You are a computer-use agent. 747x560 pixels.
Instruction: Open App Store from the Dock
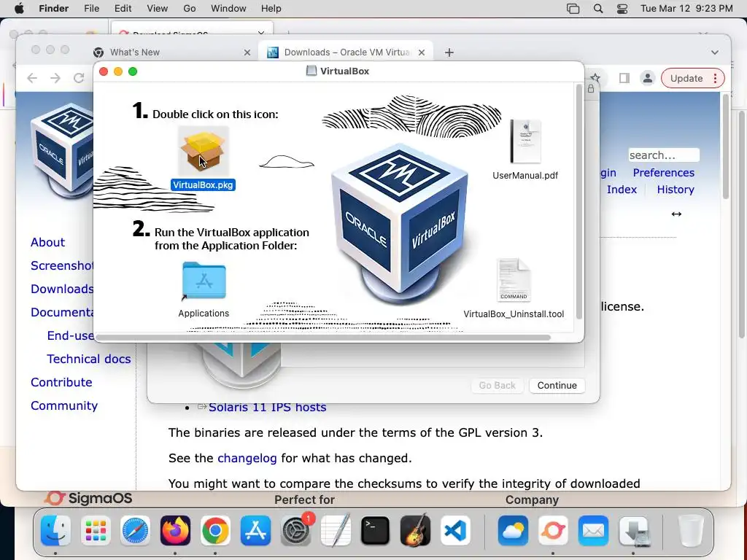click(x=255, y=531)
